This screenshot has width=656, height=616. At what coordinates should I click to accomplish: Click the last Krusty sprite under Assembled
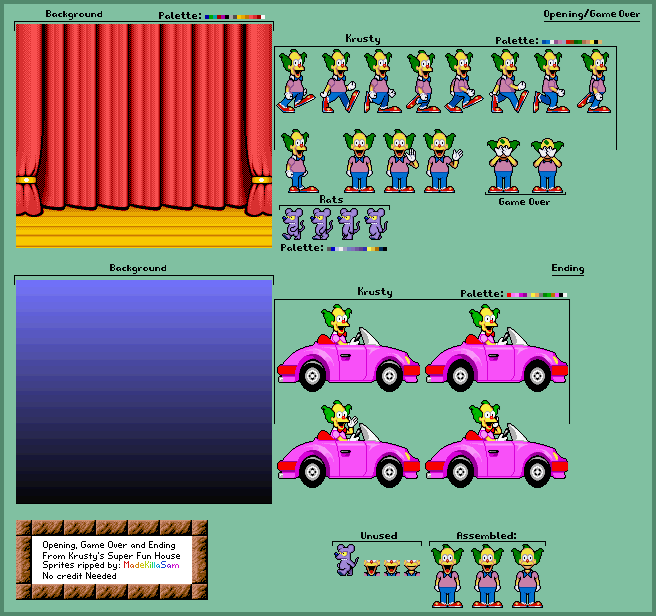[528, 576]
